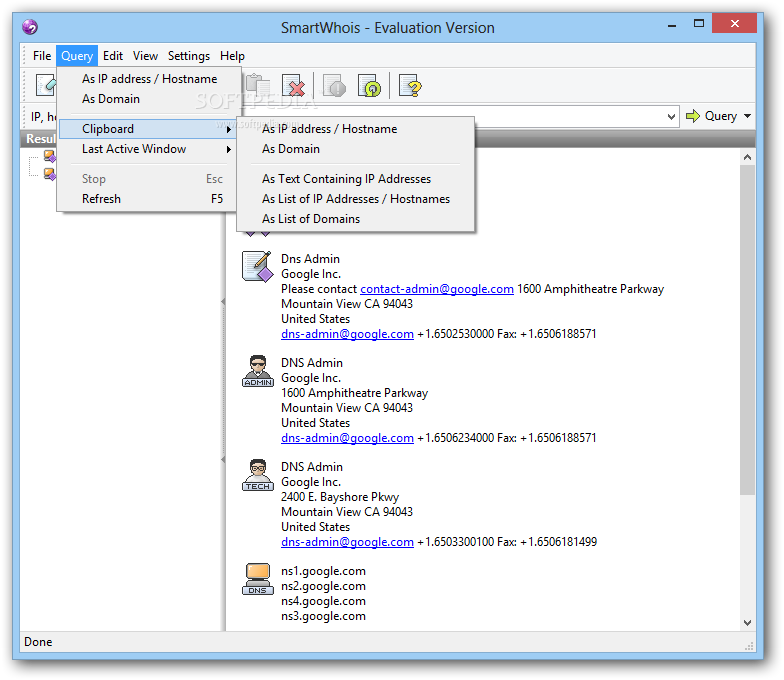The image size is (784, 680).
Task: Open the registrant's dns-admin@google.com link
Action: tap(348, 334)
